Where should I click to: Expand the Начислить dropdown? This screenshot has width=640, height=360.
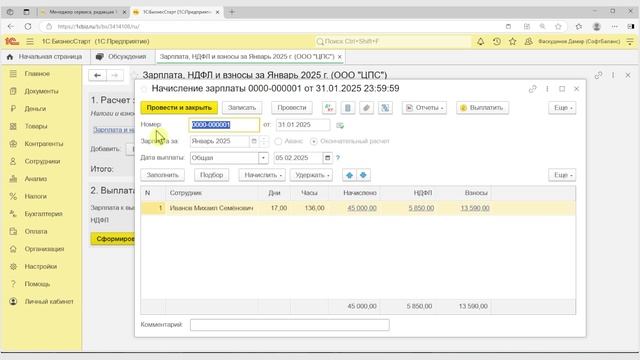pyautogui.click(x=262, y=175)
